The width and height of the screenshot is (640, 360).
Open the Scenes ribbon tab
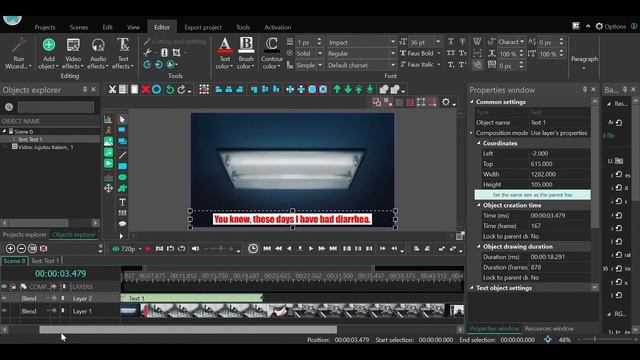78,27
